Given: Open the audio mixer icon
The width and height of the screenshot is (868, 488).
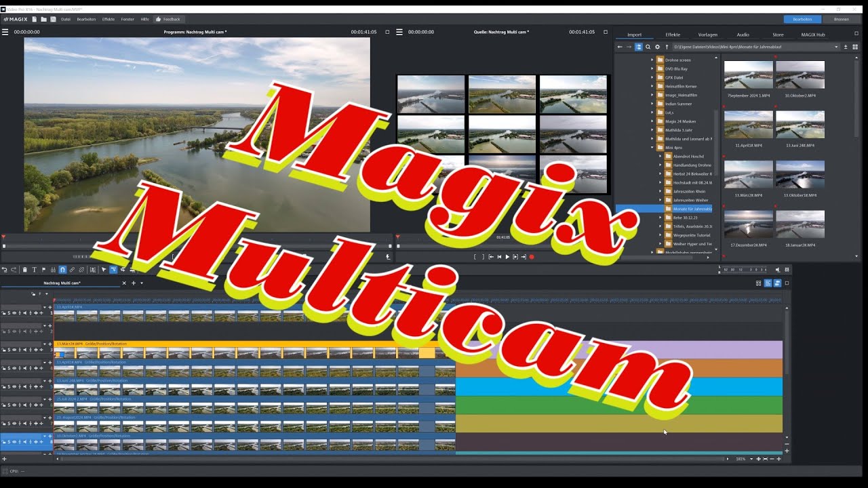Looking at the screenshot, I should point(787,270).
